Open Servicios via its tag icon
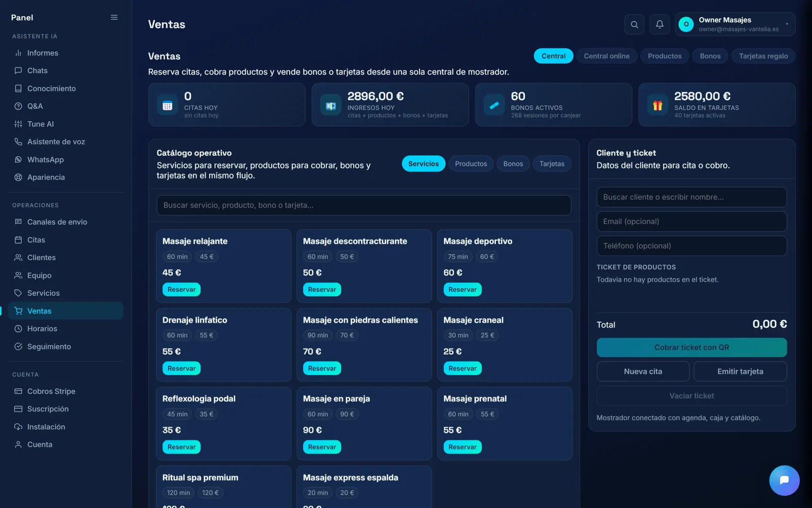 click(x=18, y=293)
